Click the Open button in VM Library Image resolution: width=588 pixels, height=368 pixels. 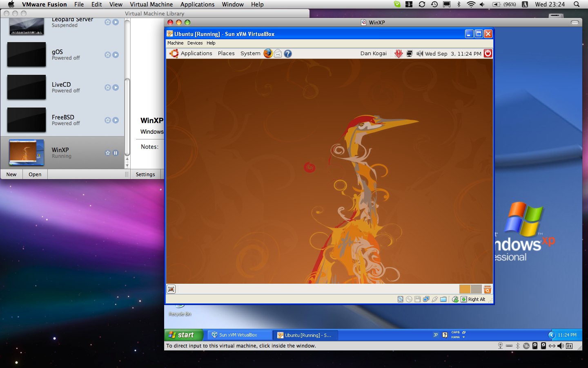(x=35, y=174)
